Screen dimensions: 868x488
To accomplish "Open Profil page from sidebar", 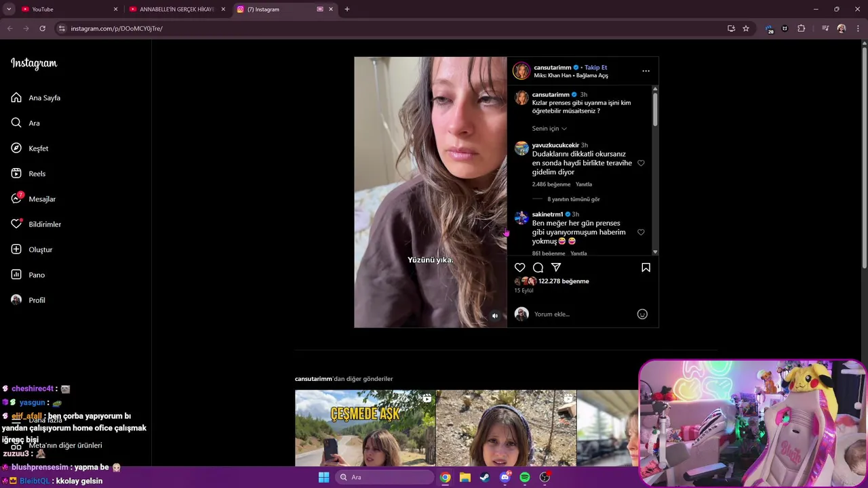I will (28, 300).
